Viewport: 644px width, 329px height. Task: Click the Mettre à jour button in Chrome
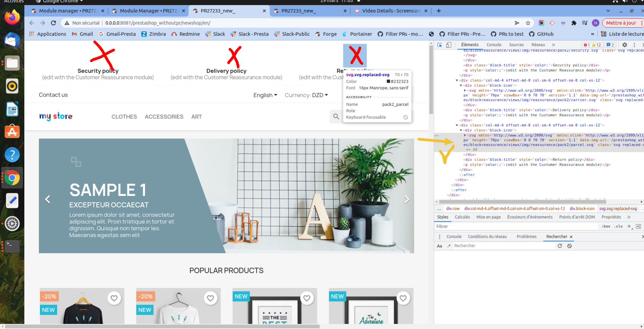coord(622,23)
